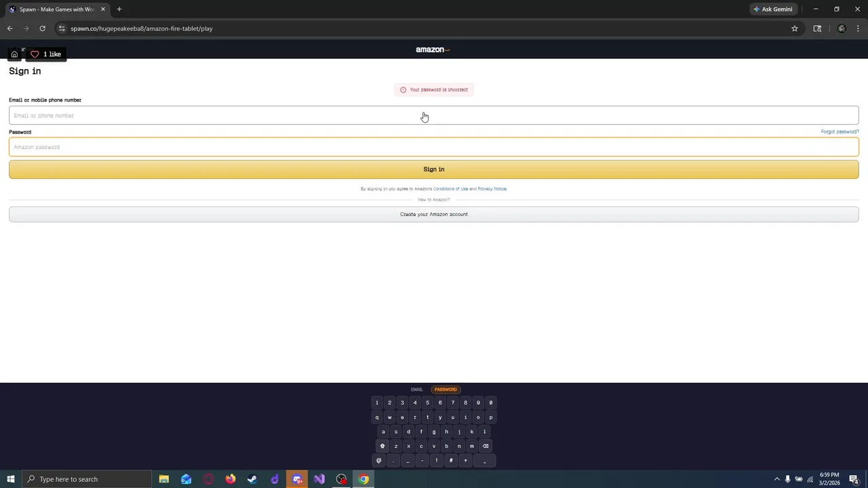Screen dimensions: 868x488
Task: Tap the g key on the on-screen keyboard
Action: tap(434, 432)
